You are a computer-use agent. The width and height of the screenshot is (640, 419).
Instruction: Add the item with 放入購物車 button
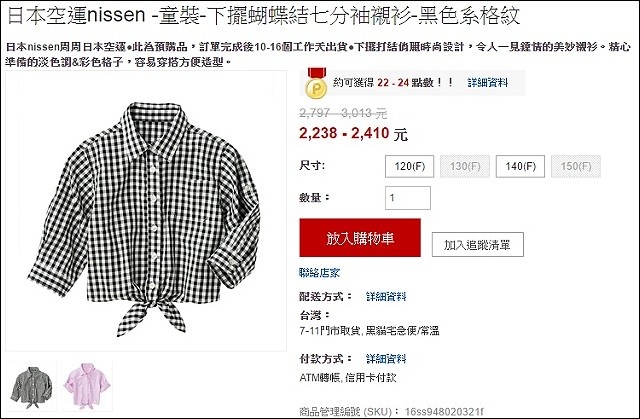(360, 238)
